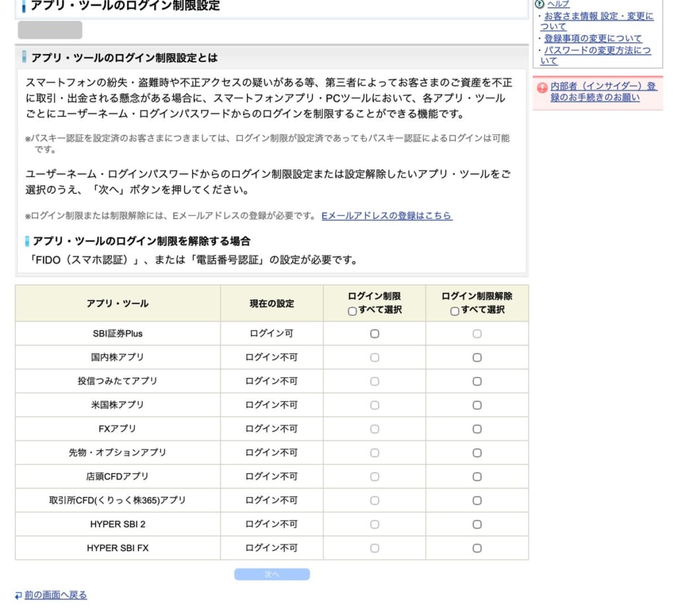This screenshot has height=616, width=678.
Task: Click the gray redacted box below title
Action: 50,30
